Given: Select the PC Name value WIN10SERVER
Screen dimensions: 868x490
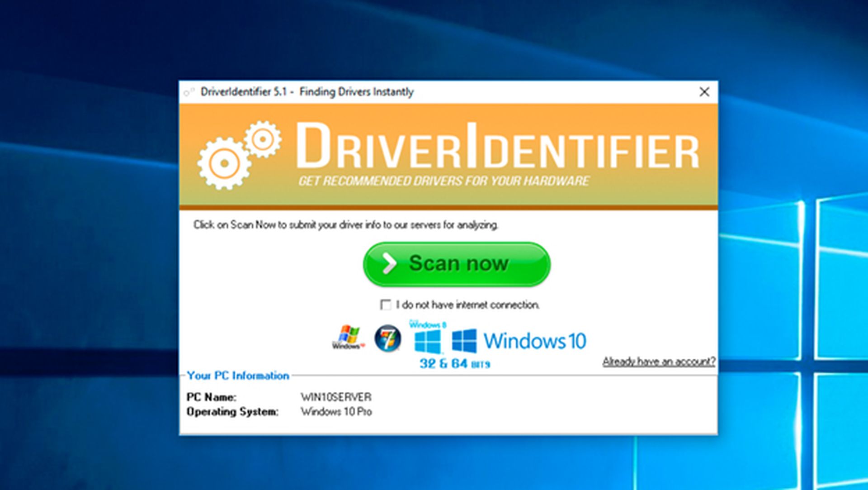Looking at the screenshot, I should coord(337,397).
